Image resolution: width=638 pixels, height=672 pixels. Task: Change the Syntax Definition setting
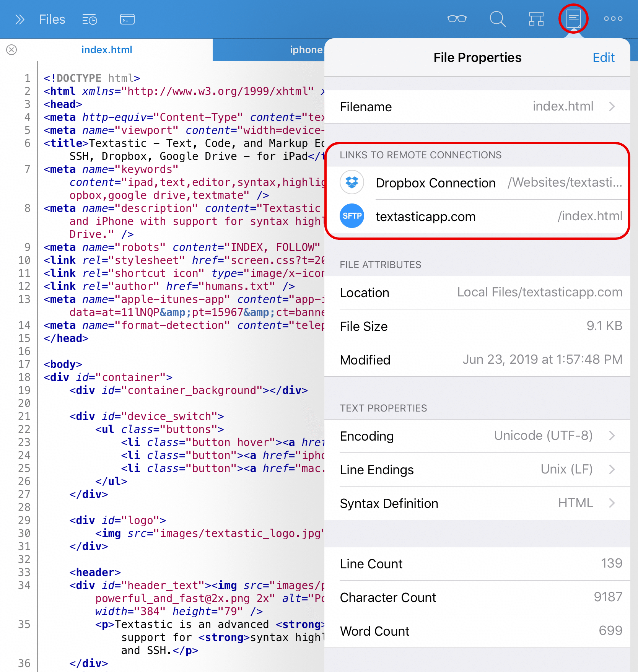click(x=477, y=503)
